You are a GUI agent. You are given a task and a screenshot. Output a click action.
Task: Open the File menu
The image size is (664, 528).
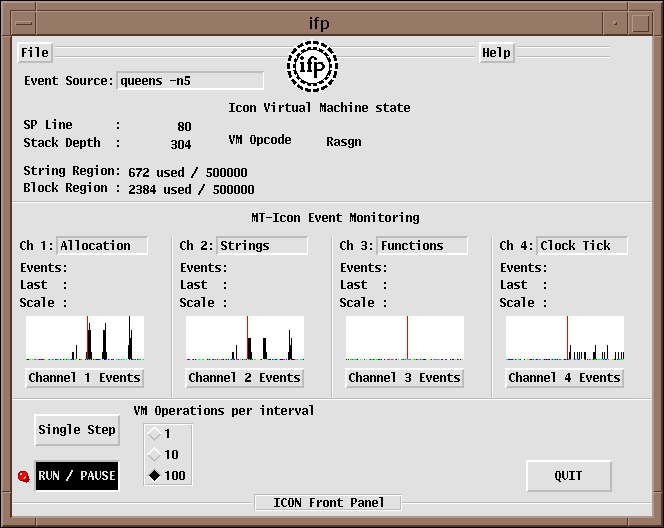[34, 53]
